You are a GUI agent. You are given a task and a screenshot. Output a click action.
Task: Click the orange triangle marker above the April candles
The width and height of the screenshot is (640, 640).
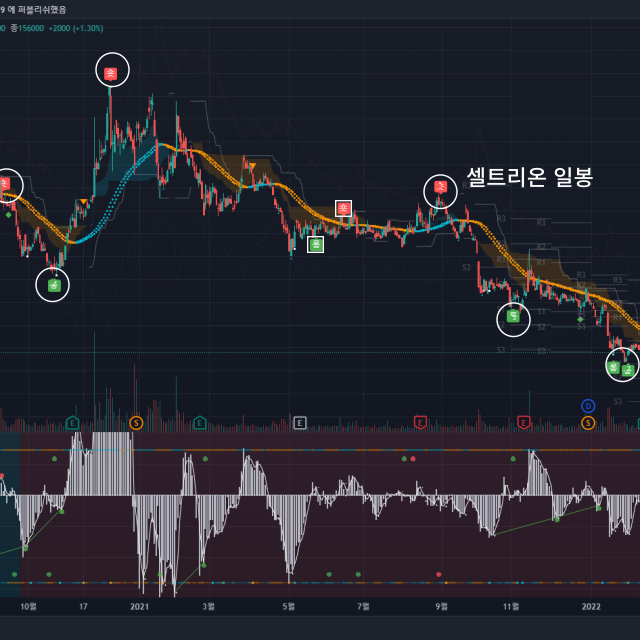click(x=253, y=166)
